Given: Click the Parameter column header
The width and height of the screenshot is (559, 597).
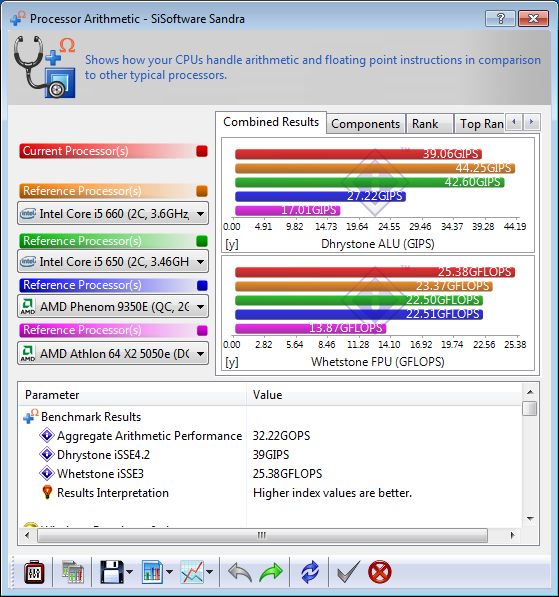Looking at the screenshot, I should [x=133, y=395].
